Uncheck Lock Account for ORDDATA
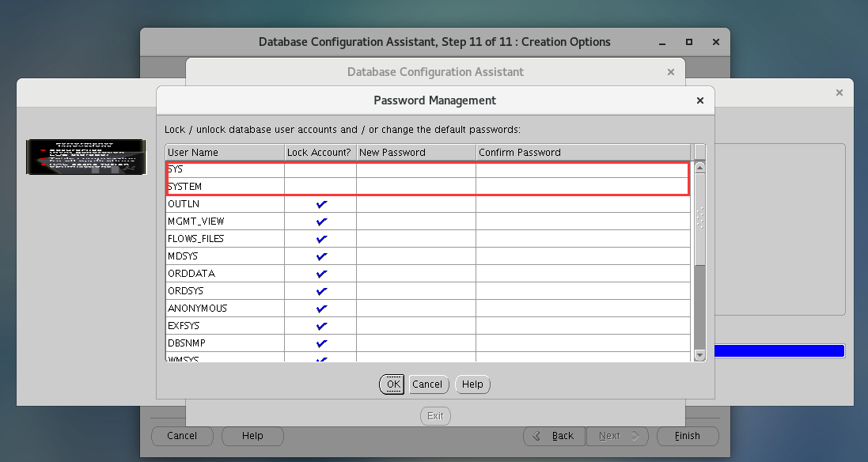Viewport: 868px width, 462px height. 321,274
